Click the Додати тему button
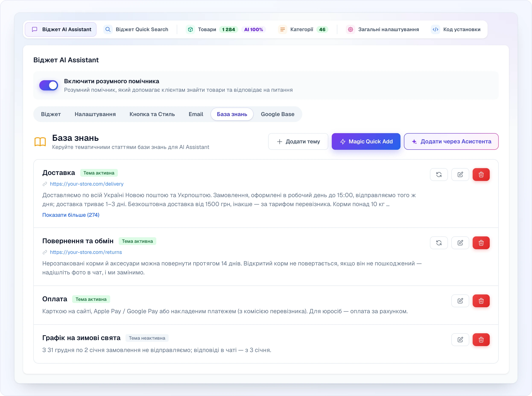532x396 pixels. pyautogui.click(x=298, y=142)
